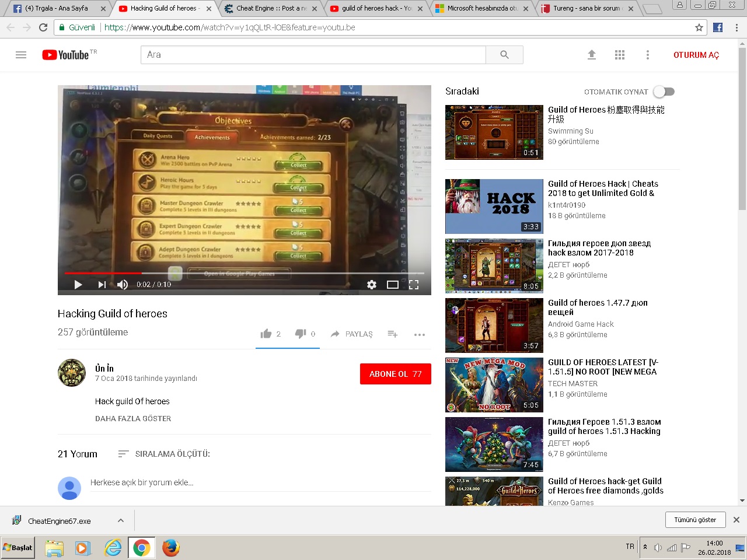Bookmark this page with star

(x=699, y=27)
